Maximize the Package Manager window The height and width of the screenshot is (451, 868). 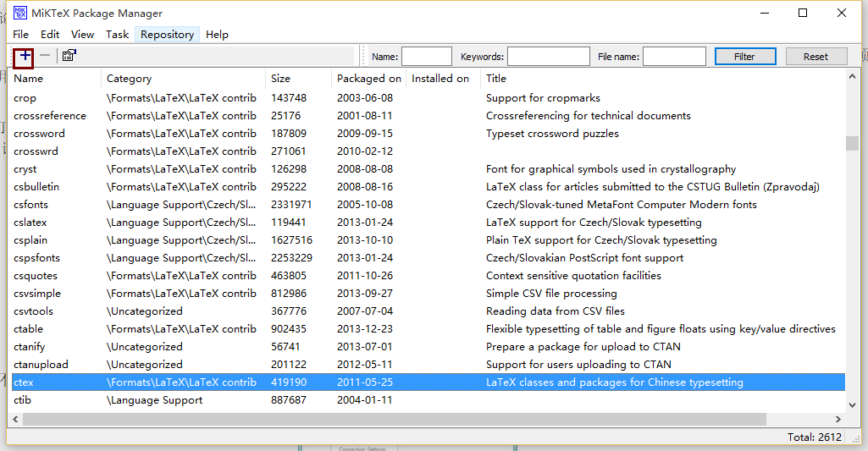click(803, 13)
